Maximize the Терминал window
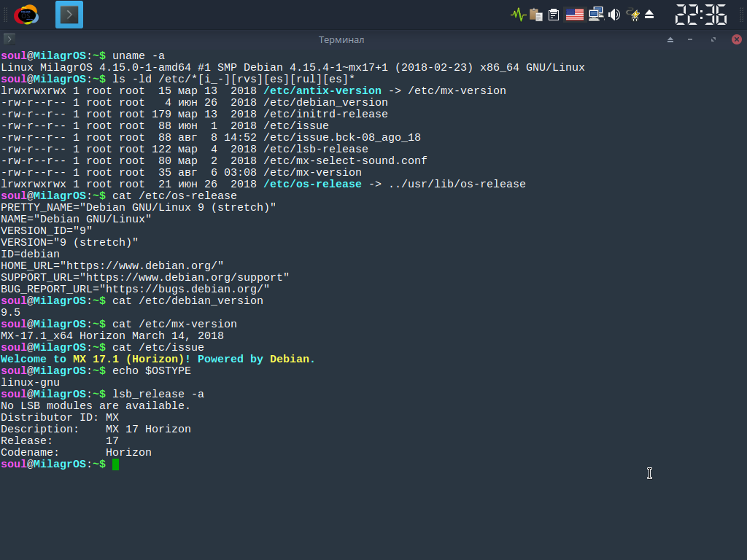This screenshot has height=560, width=747. (x=713, y=39)
